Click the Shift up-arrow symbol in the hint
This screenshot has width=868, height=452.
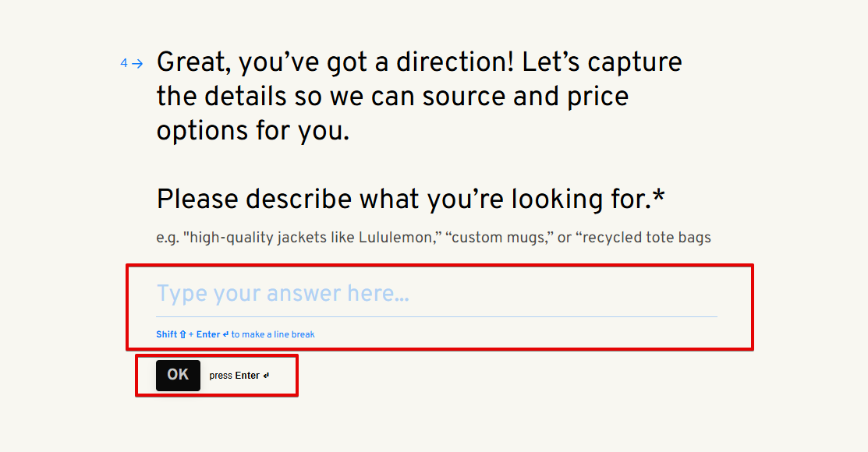point(183,334)
